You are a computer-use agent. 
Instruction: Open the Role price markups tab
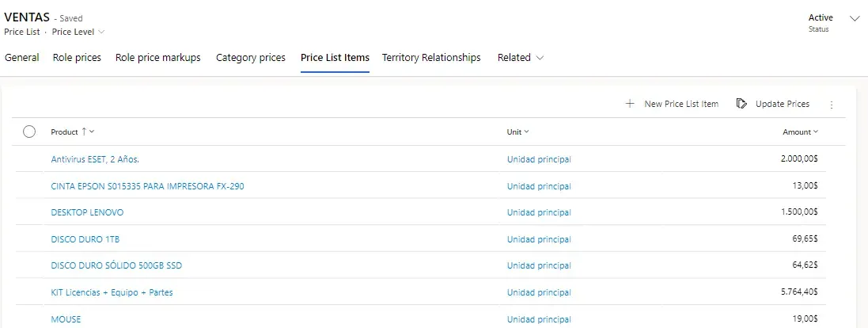pos(158,58)
